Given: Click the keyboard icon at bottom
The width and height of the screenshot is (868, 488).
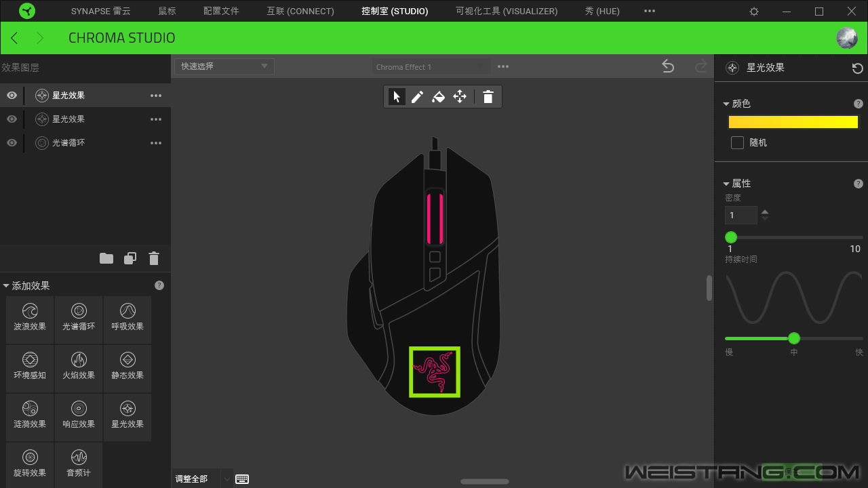Looking at the screenshot, I should tap(242, 479).
